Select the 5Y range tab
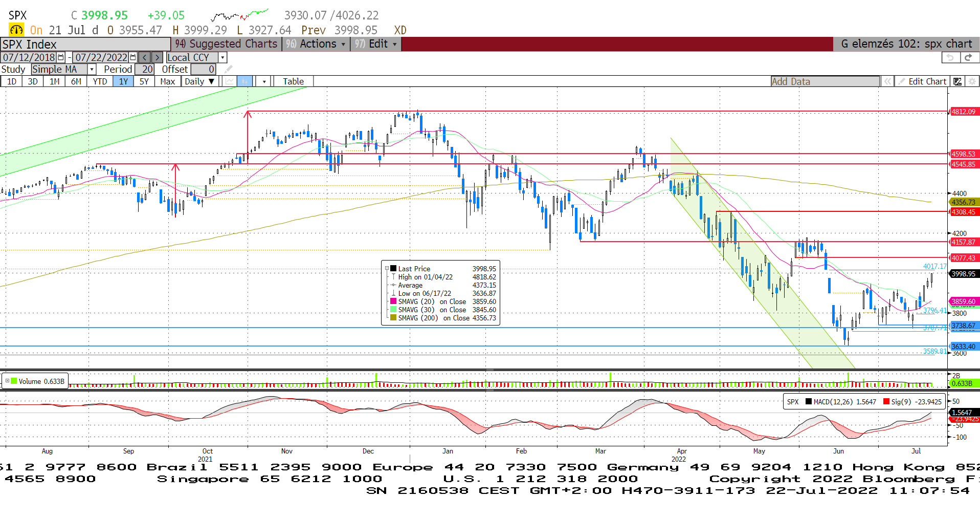 pyautogui.click(x=144, y=81)
